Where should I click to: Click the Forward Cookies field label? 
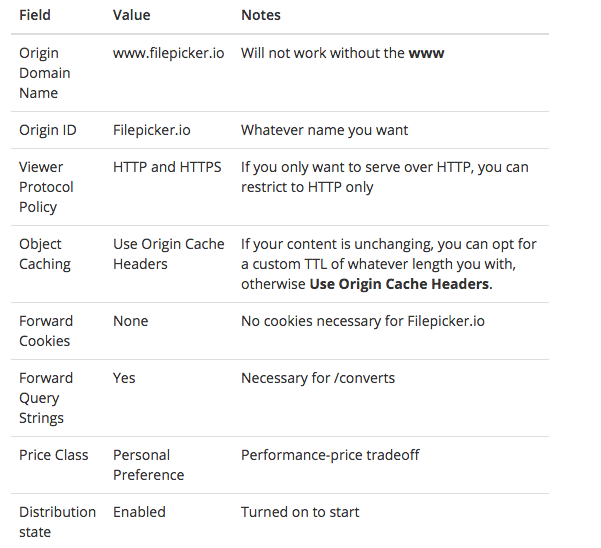46,331
